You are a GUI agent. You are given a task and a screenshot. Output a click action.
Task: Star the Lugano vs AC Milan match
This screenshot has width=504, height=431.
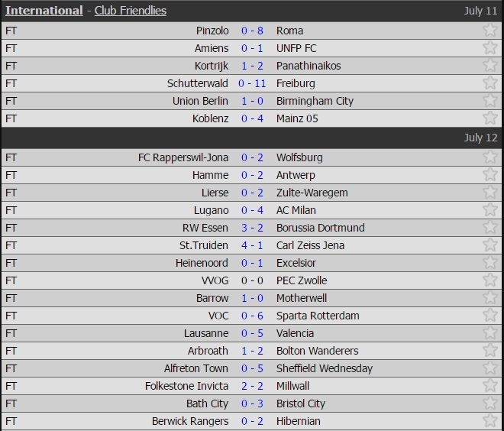tap(489, 210)
